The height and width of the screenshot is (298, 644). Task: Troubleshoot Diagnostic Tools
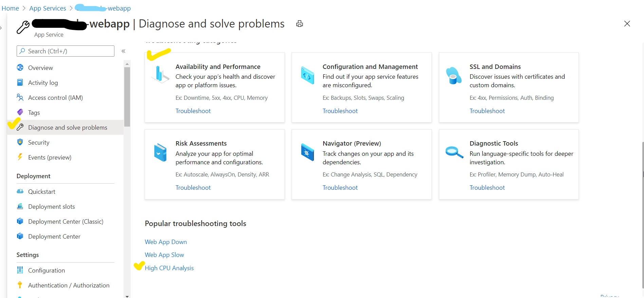tap(487, 187)
